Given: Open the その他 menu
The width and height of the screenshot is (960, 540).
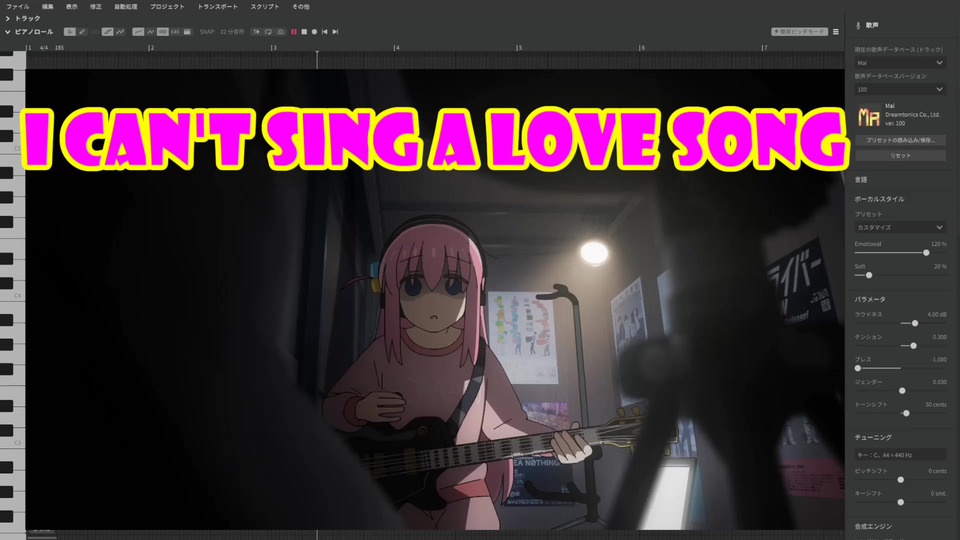Looking at the screenshot, I should click(x=301, y=7).
